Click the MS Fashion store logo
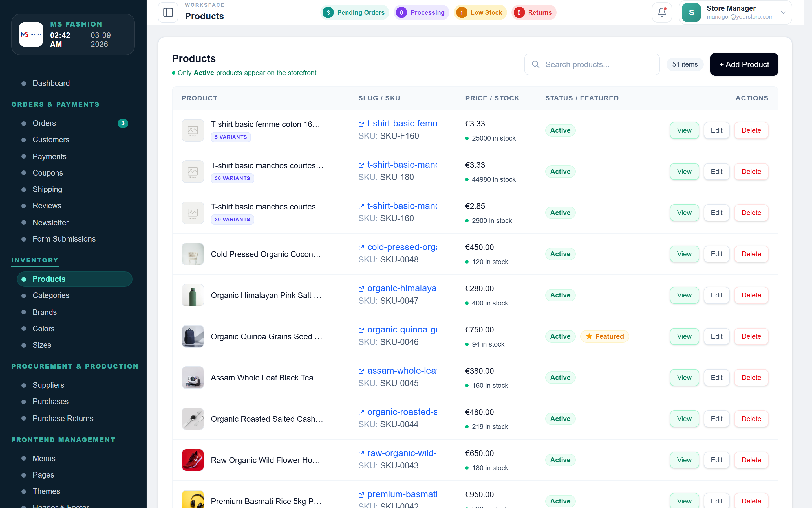 pyautogui.click(x=31, y=34)
